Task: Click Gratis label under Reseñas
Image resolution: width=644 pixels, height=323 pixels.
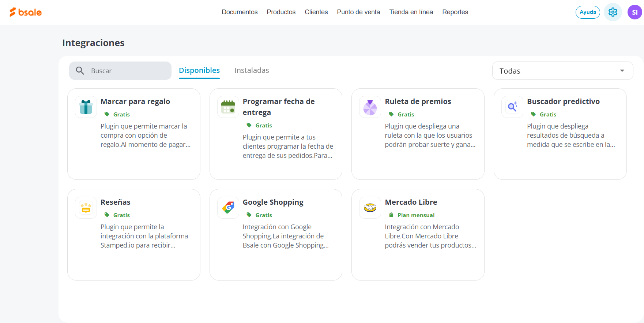Action: (x=121, y=215)
